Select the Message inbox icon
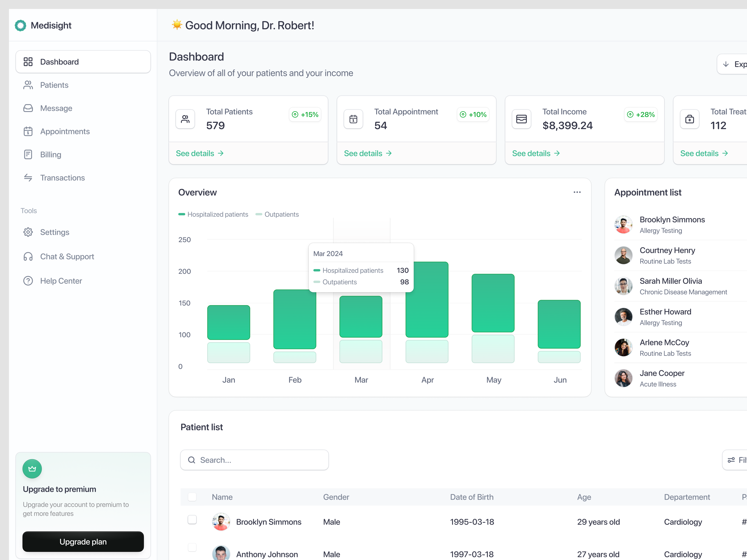Screen dimensions: 747x560 pyautogui.click(x=28, y=108)
